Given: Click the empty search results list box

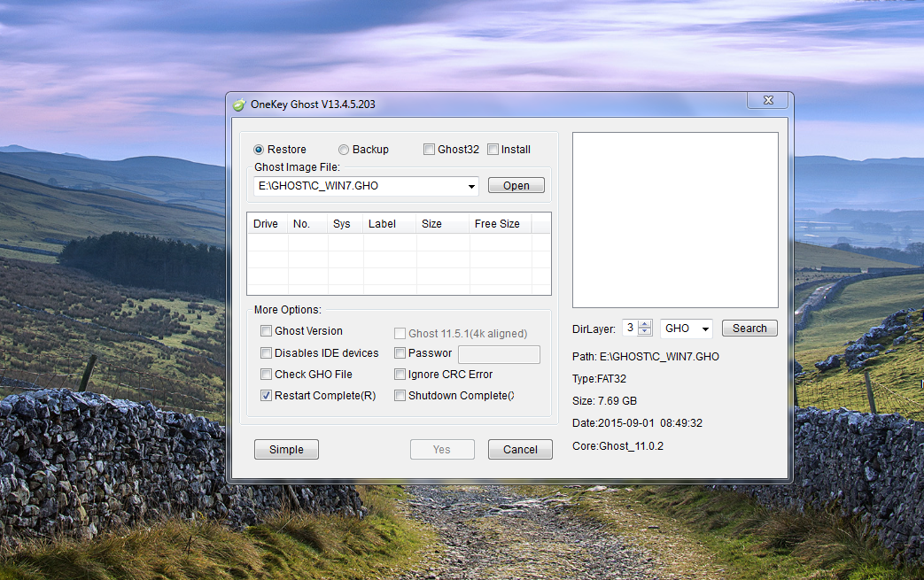Looking at the screenshot, I should click(675, 220).
